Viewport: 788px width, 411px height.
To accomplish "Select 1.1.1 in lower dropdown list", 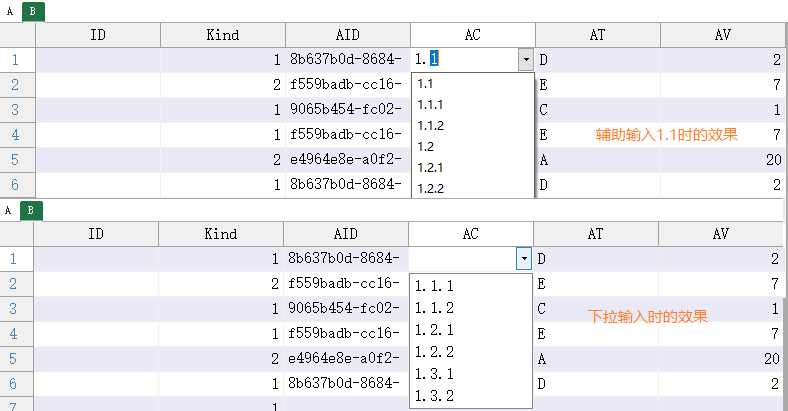I will tap(434, 286).
